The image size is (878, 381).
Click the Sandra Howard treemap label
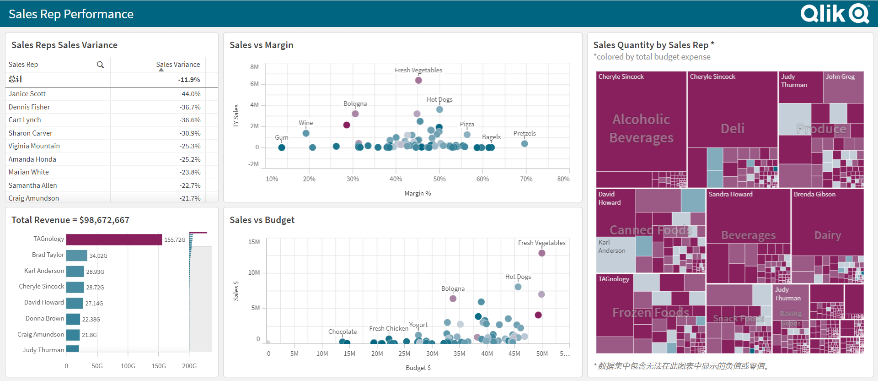pos(731,194)
